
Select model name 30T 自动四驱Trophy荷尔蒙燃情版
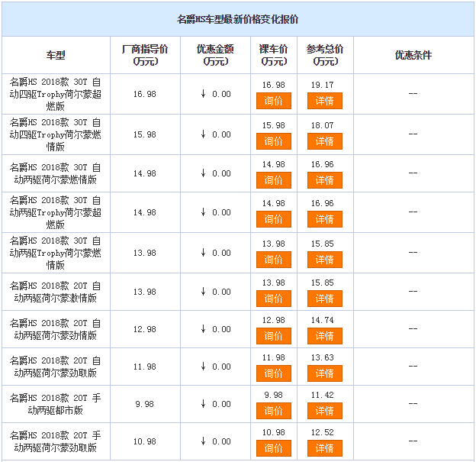pos(56,134)
